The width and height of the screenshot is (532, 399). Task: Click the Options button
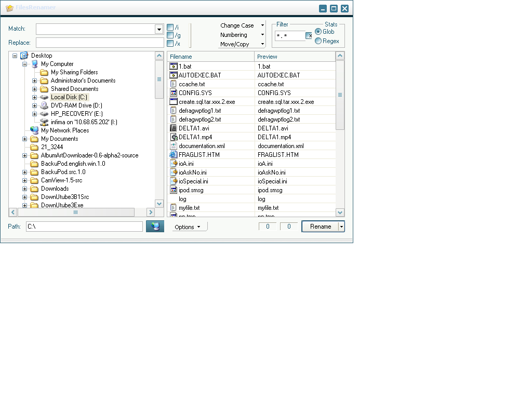click(x=189, y=227)
